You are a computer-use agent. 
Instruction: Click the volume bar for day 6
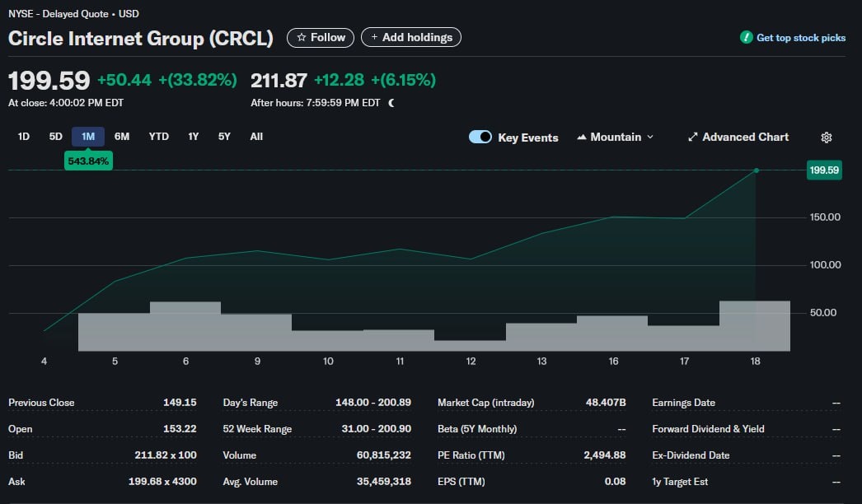(x=185, y=326)
